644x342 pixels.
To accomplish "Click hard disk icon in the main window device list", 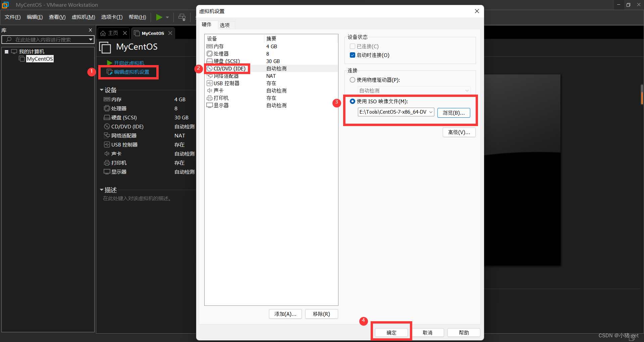I will pyautogui.click(x=107, y=117).
